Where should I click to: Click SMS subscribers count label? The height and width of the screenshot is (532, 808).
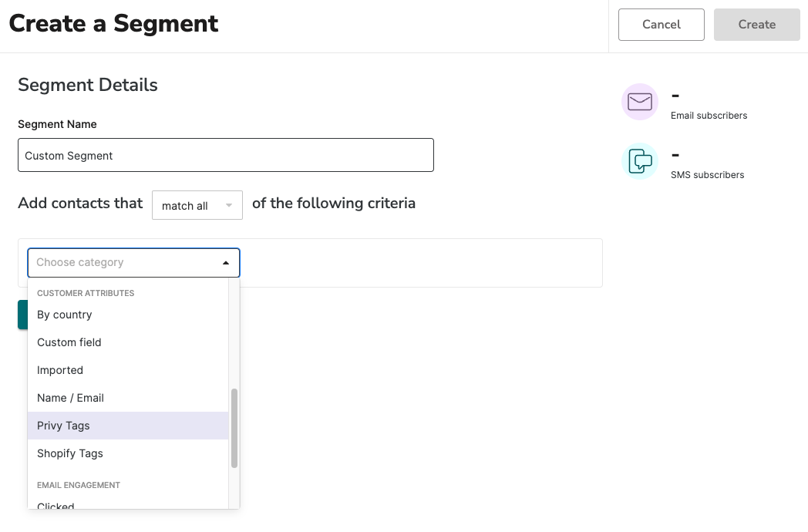707,175
